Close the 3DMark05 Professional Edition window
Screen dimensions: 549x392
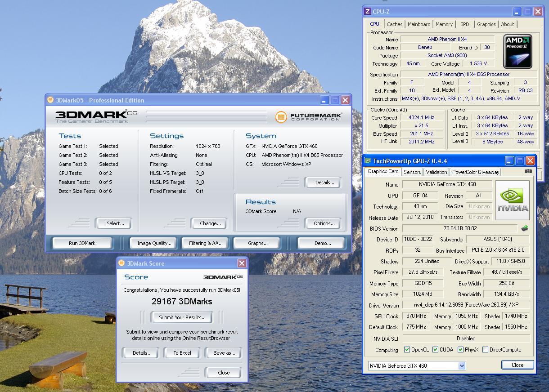(x=345, y=100)
